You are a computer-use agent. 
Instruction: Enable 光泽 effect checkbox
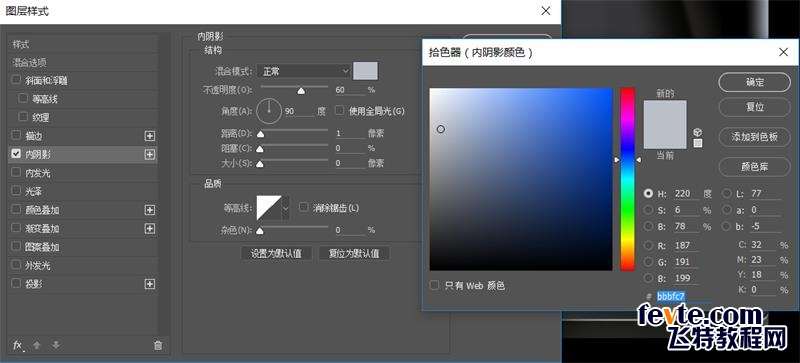click(x=16, y=191)
